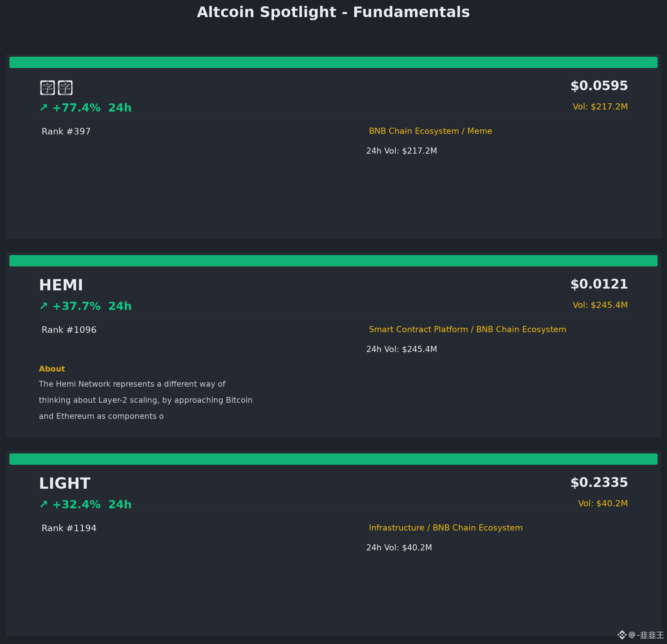This screenshot has height=644, width=667.
Task: Click the BNB Chain Ecosystem / Meme category
Action: tap(430, 131)
